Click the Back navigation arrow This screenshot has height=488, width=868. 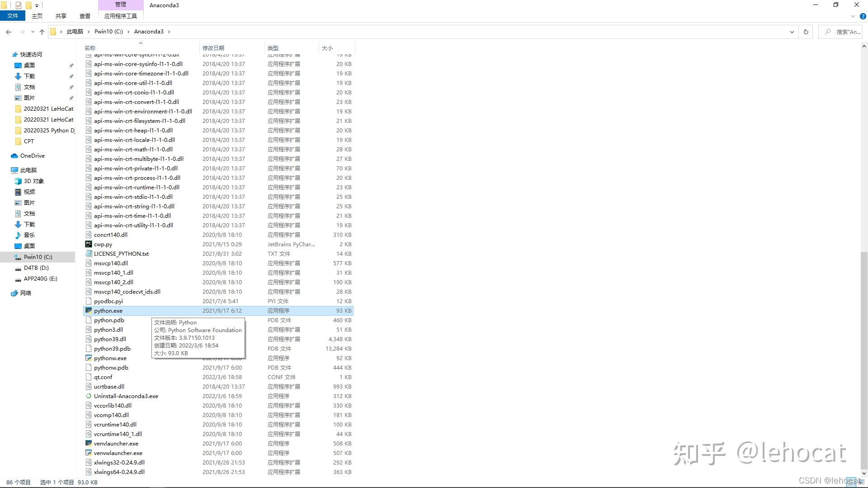click(x=9, y=32)
